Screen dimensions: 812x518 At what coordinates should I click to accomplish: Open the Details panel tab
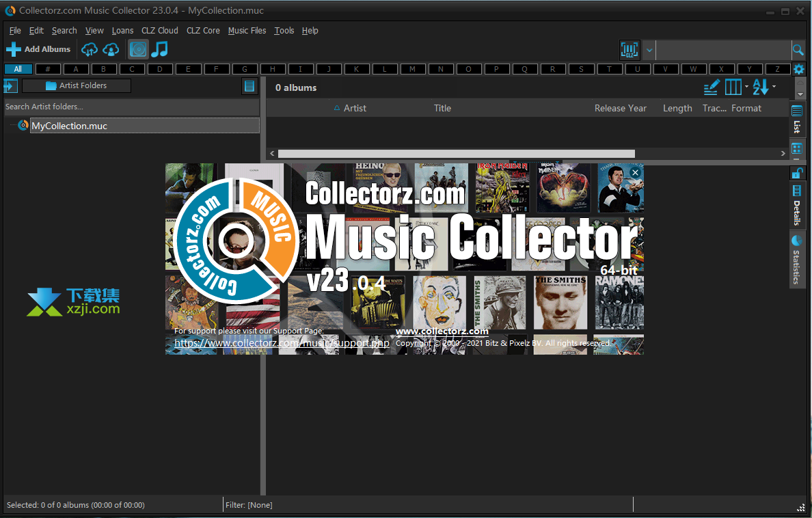coord(797,206)
